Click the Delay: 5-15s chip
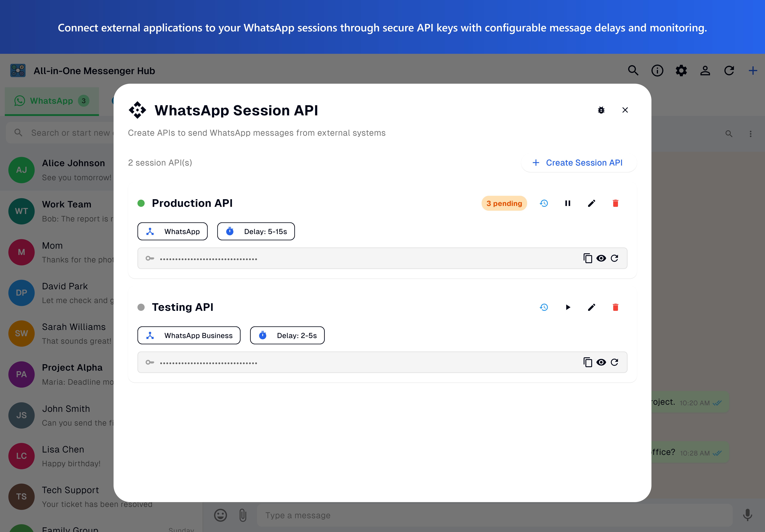 [x=256, y=231]
